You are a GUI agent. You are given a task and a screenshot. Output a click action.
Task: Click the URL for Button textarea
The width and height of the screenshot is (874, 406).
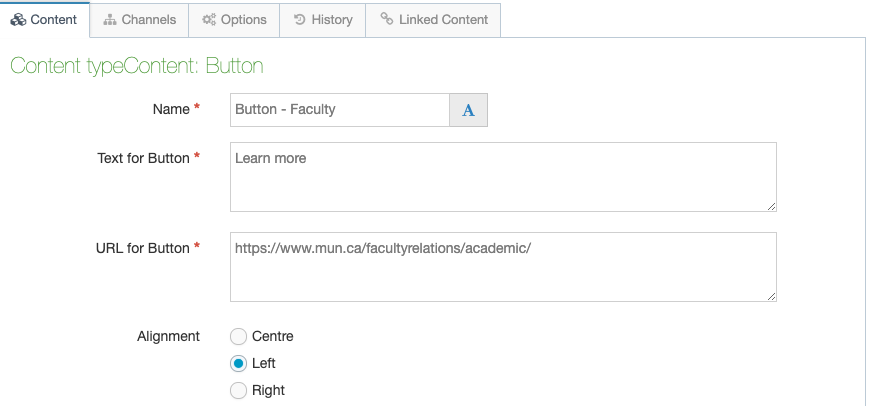(503, 266)
